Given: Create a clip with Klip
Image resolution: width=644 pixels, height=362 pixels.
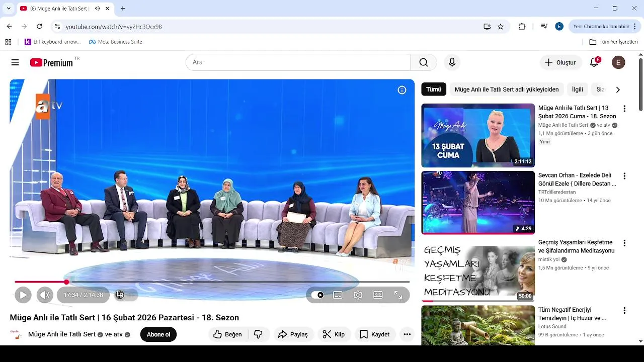Looking at the screenshot, I should [x=334, y=334].
